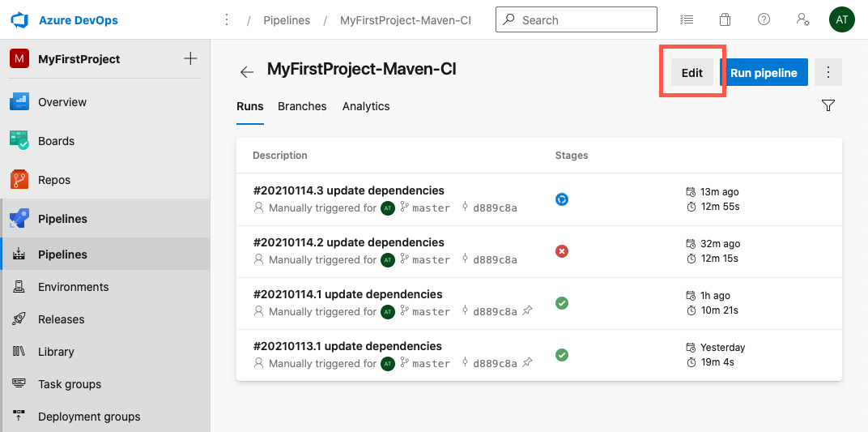Focus the Search input field
Screen dimensions: 868x432
pos(577,20)
